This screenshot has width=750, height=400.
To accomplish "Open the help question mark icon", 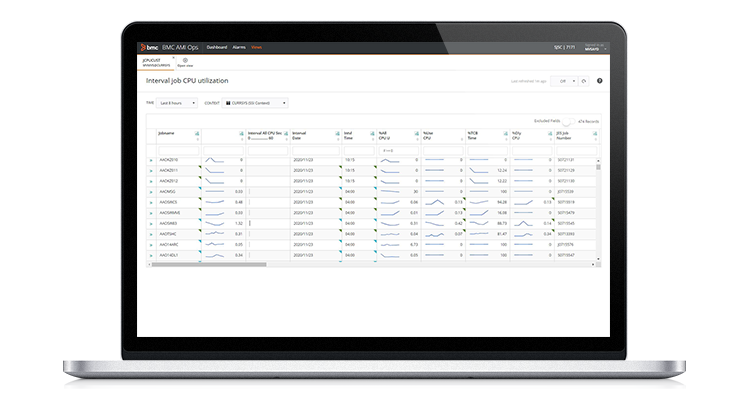I will 599,79.
